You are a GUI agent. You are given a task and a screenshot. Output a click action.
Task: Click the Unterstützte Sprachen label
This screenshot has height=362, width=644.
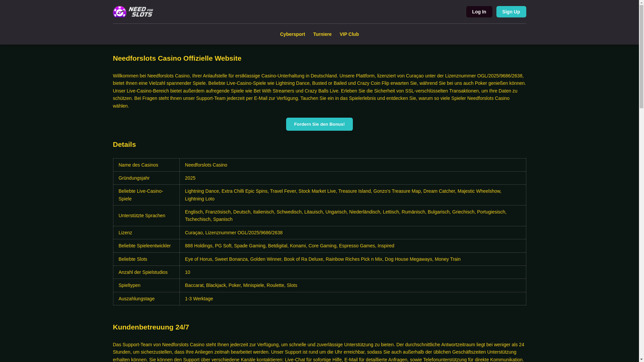point(146,216)
